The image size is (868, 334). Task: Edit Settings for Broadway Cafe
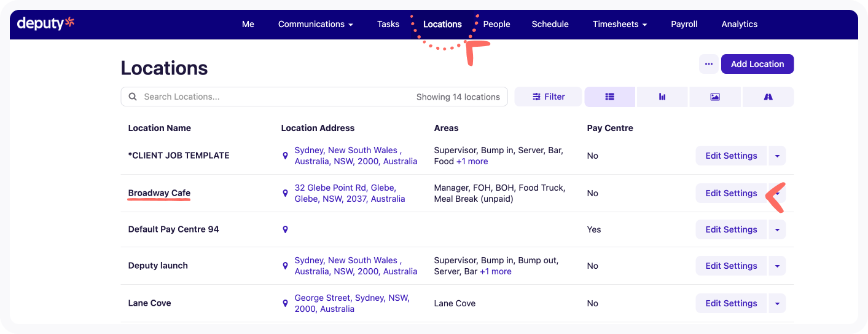pos(730,193)
